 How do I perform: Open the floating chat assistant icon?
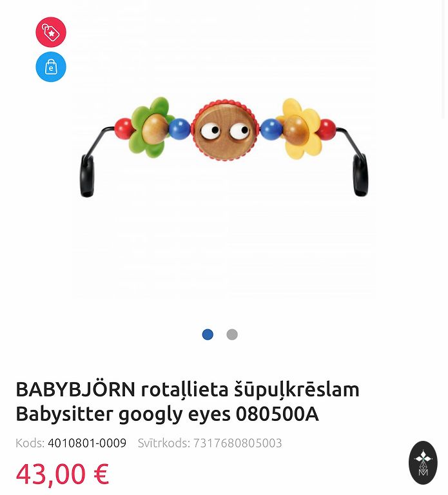click(x=423, y=463)
